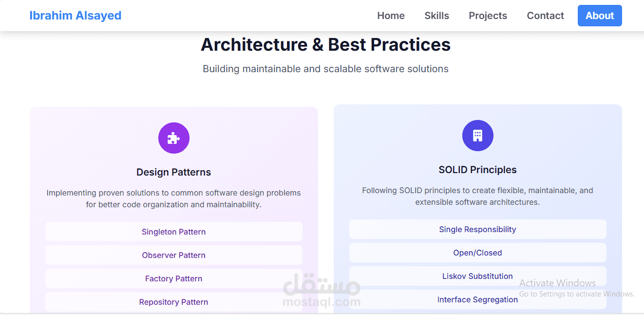
Task: Click the Architecture & Best Practices title
Action: [326, 44]
